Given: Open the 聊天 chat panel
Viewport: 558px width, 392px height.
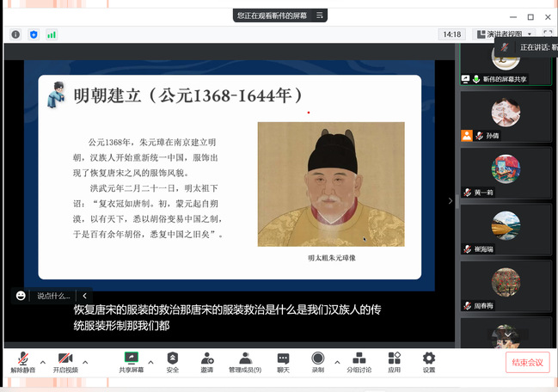Looking at the screenshot, I should point(283,361).
